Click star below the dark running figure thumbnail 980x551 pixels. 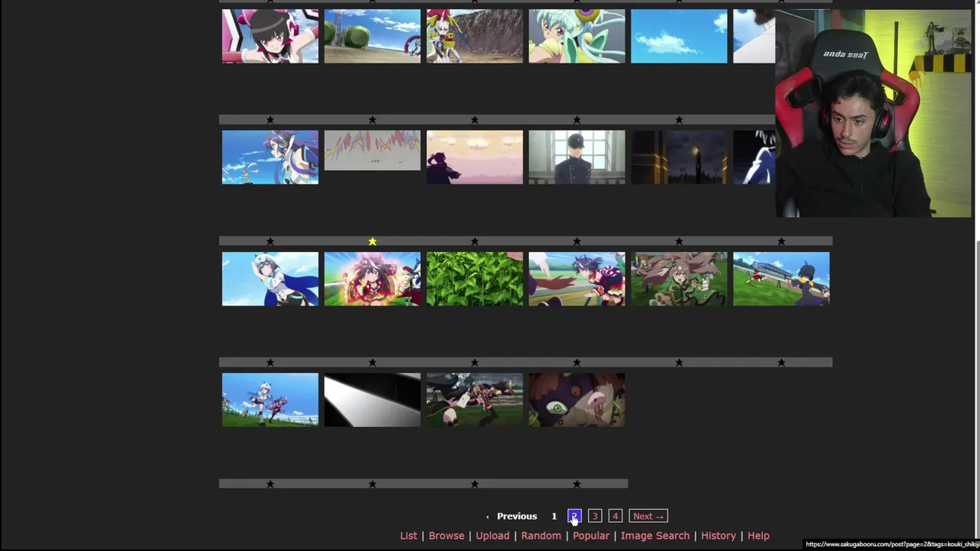tap(475, 484)
